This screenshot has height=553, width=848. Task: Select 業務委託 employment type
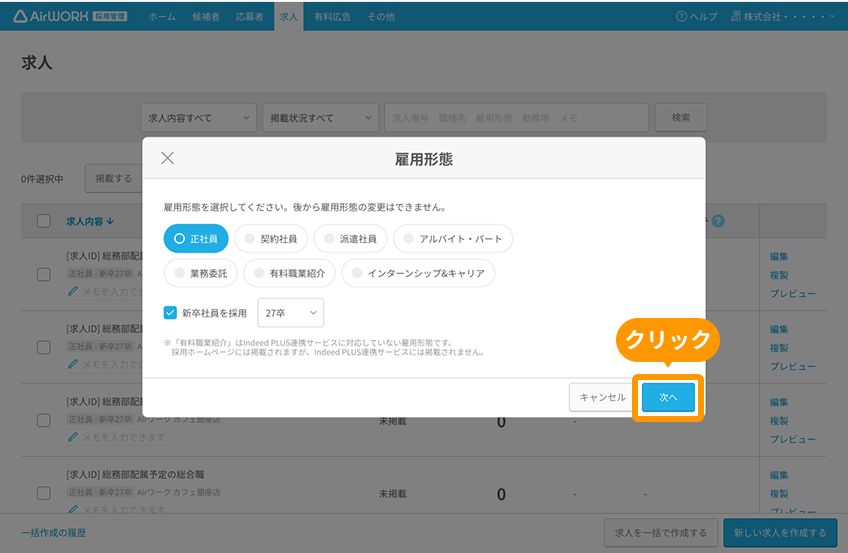[x=201, y=273]
